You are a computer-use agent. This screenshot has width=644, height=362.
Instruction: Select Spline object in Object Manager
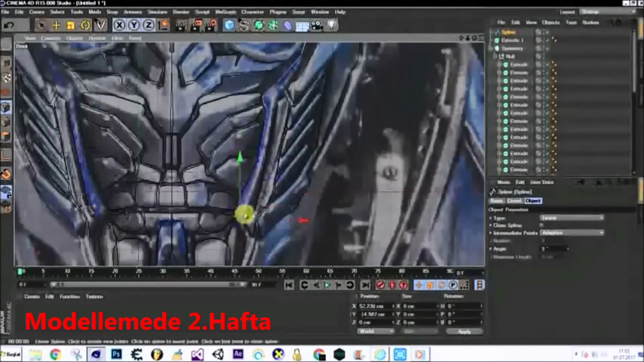(509, 32)
